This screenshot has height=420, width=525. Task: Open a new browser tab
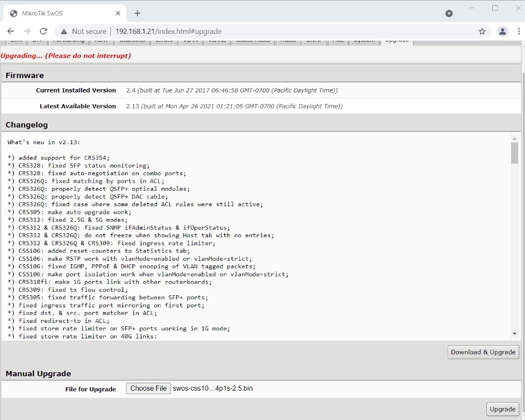pyautogui.click(x=137, y=13)
